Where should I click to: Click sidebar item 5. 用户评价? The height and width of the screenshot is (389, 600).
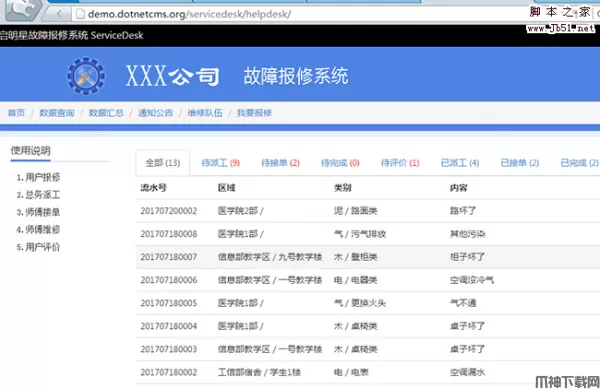tap(38, 247)
